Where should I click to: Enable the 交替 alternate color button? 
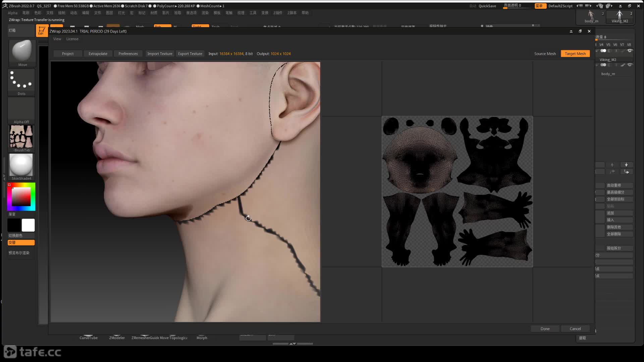point(21,242)
